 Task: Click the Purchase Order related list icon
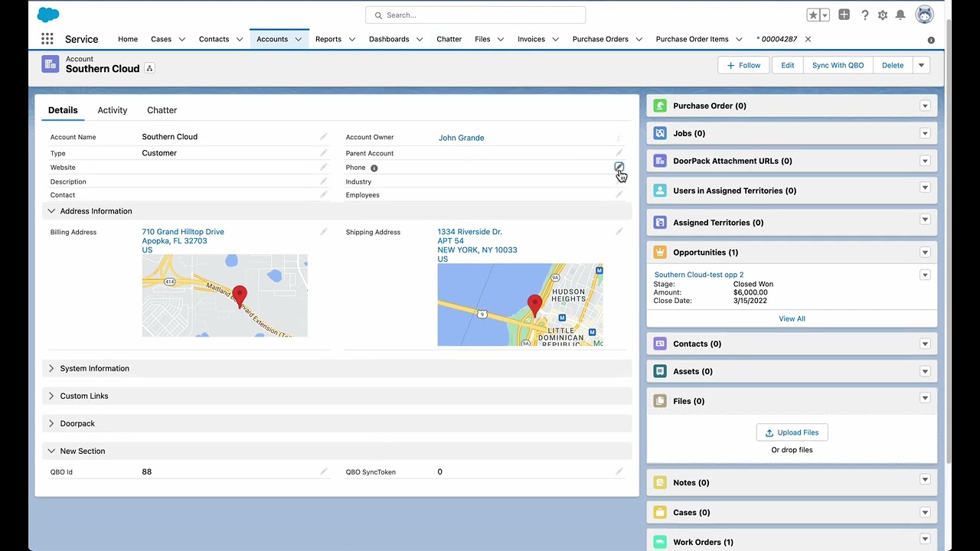660,106
